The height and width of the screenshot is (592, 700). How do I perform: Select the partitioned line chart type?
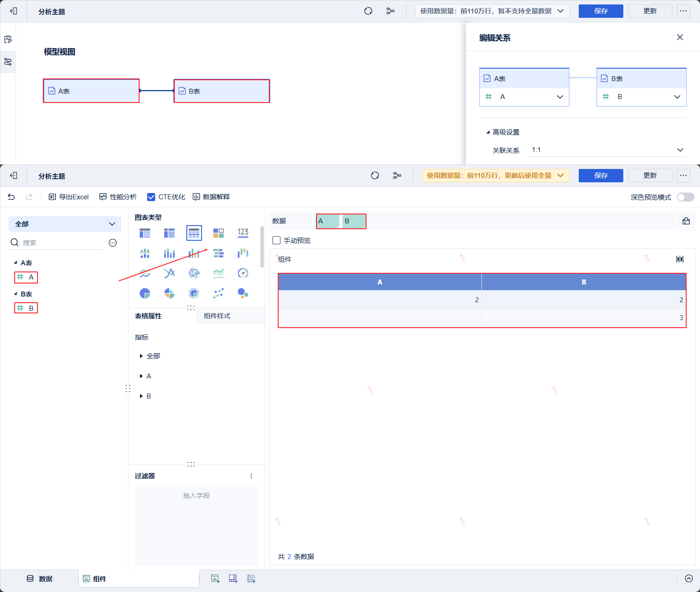145,273
